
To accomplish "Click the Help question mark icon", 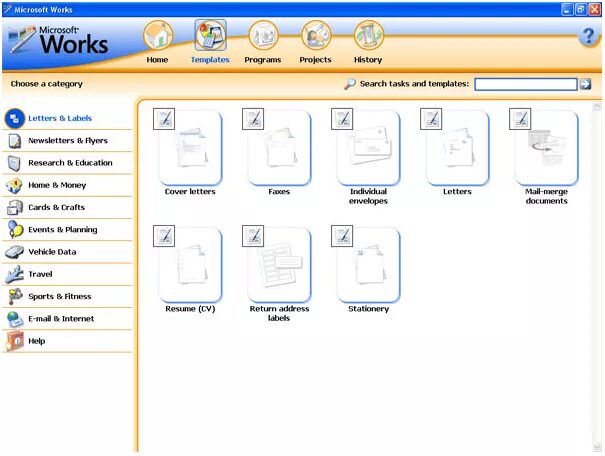I will tap(588, 37).
